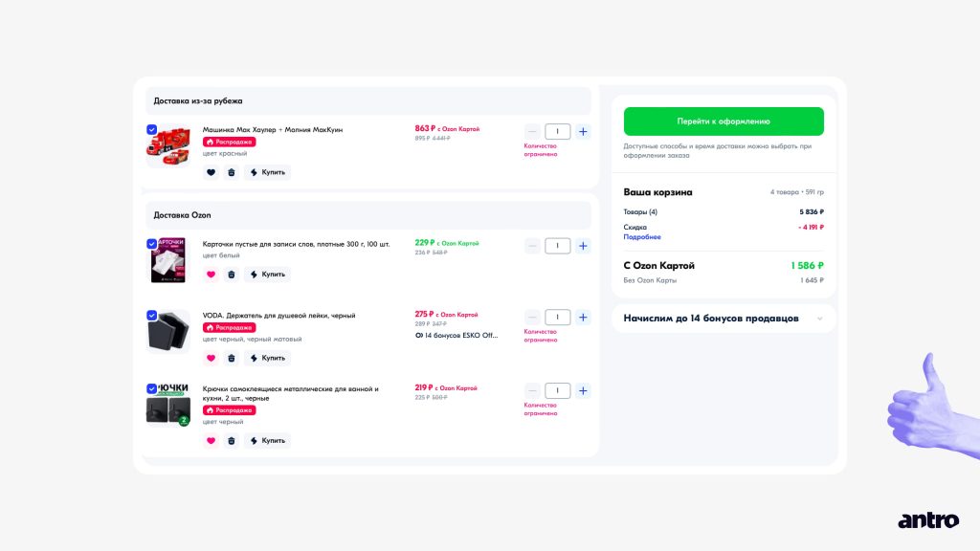Image resolution: width=980 pixels, height=551 pixels.
Task: Delete Карточки пустые with trash icon
Action: click(232, 275)
